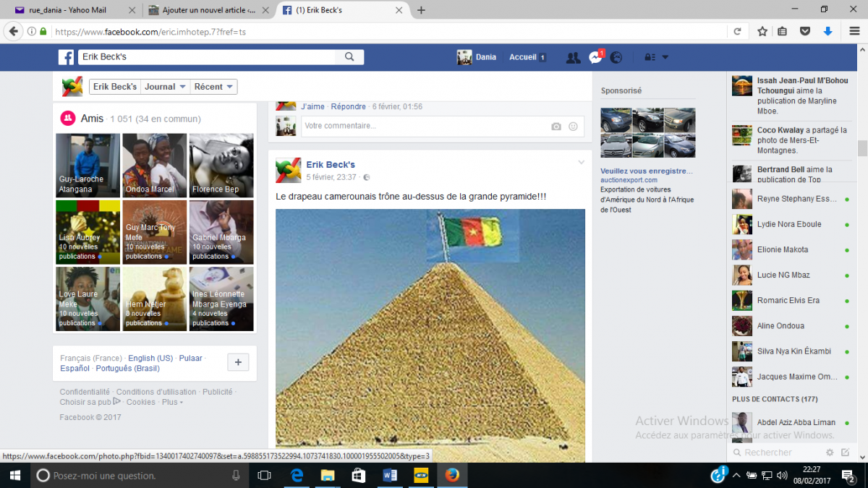Open the Confidentialité footer link
The width and height of the screenshot is (868, 488).
[85, 392]
